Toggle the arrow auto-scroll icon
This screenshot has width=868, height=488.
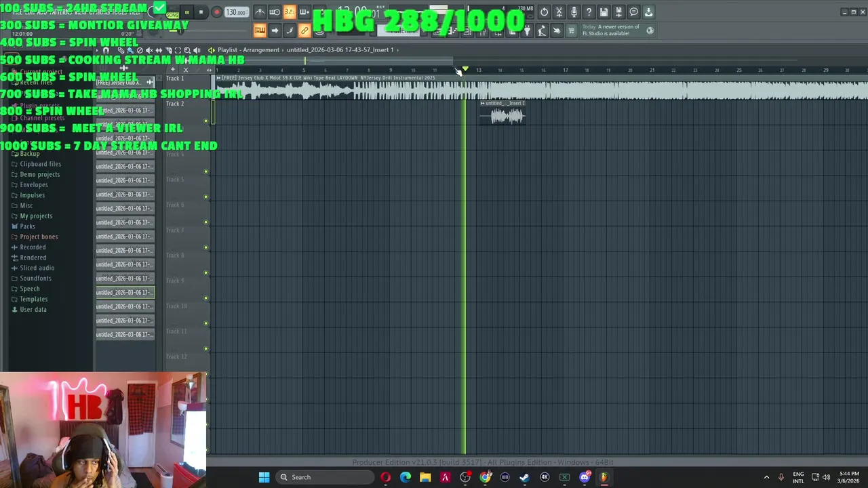(275, 30)
